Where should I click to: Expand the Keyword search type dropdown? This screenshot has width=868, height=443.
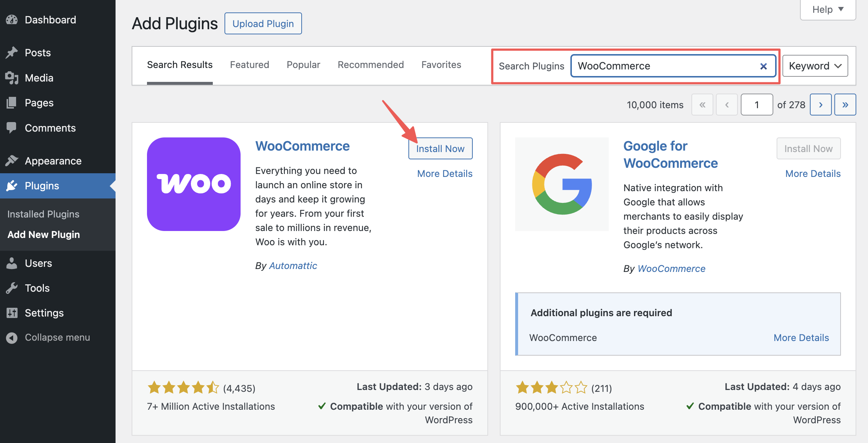click(x=815, y=66)
